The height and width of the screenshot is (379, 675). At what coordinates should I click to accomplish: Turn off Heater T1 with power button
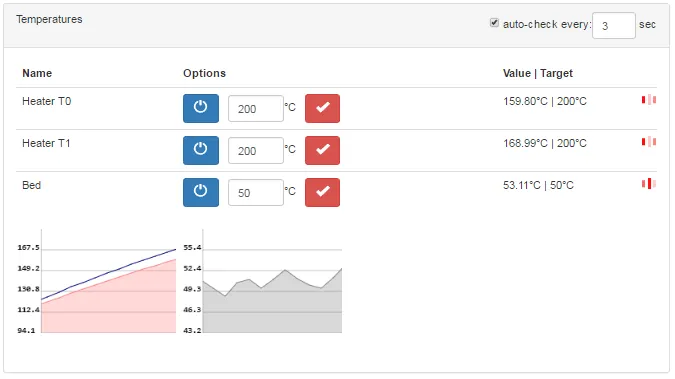[201, 150]
